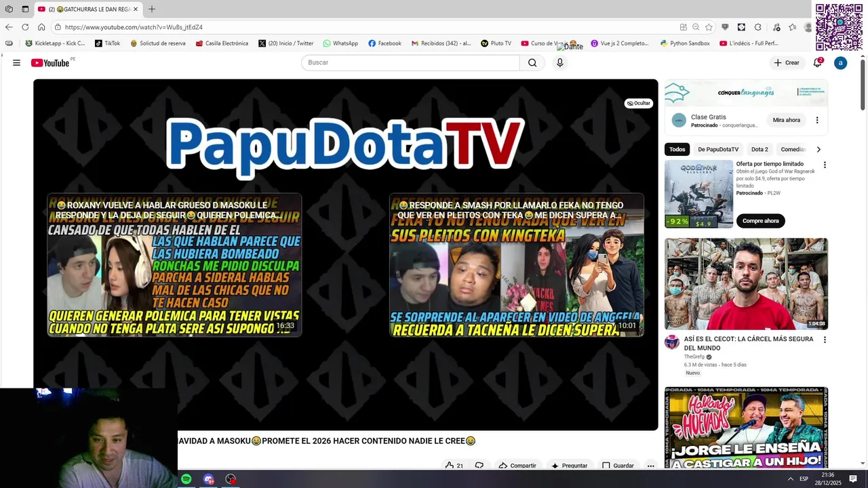Open the Inicio / Twitter bookmark
Viewport: 868px width, 488px height.
(x=285, y=43)
